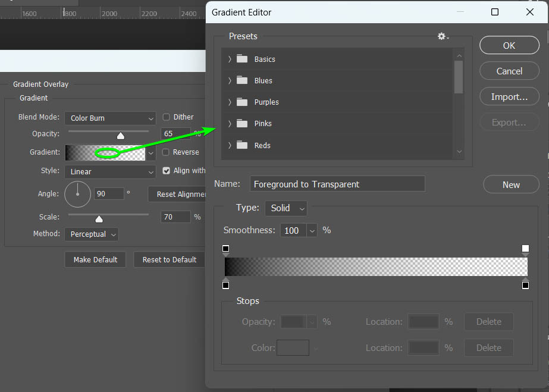Click the Basics folder icon
The image size is (549, 392).
coord(242,59)
